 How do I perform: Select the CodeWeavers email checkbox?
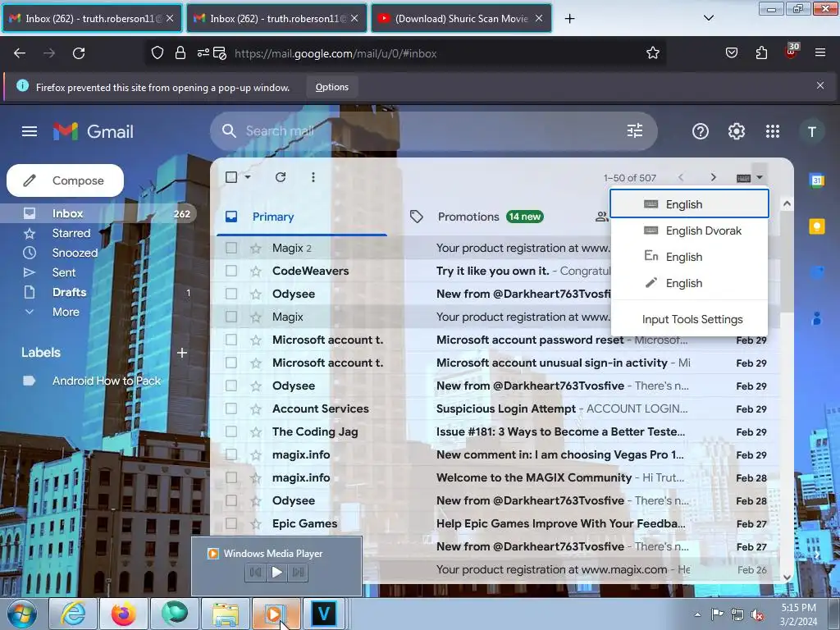coord(231,271)
